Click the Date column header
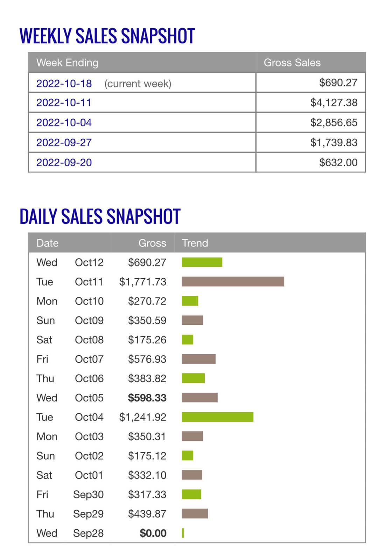 pyautogui.click(x=48, y=243)
